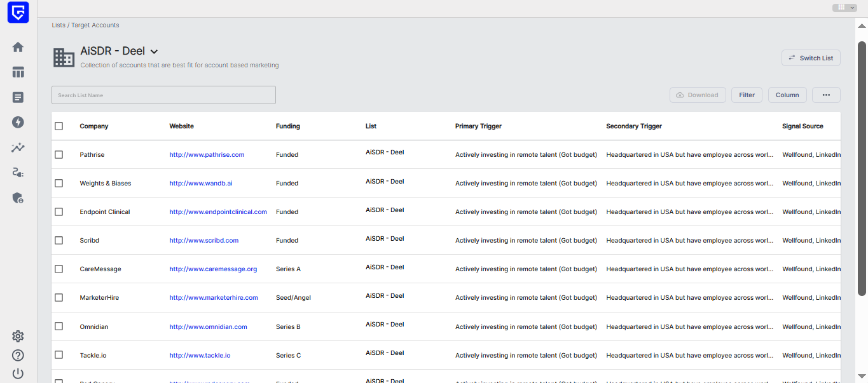868x383 pixels.
Task: Click the Search List Name field
Action: click(x=163, y=95)
